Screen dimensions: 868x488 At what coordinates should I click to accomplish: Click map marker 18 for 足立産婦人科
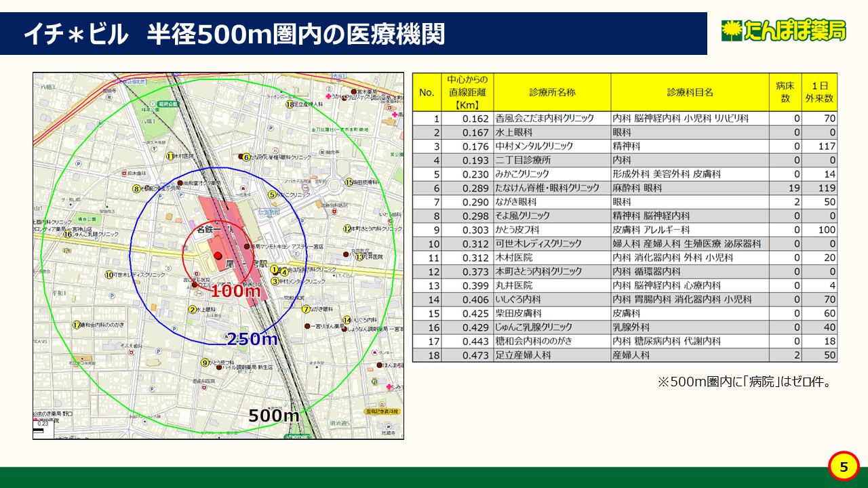290,104
